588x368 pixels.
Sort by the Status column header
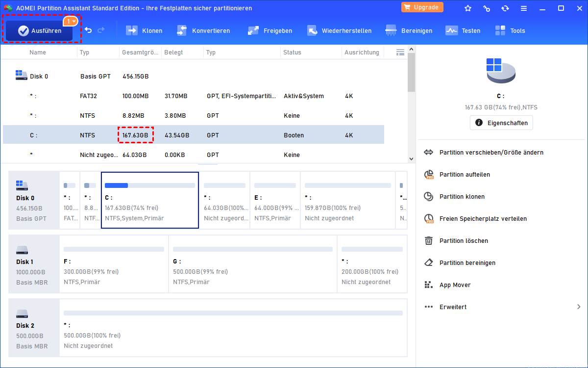[292, 52]
